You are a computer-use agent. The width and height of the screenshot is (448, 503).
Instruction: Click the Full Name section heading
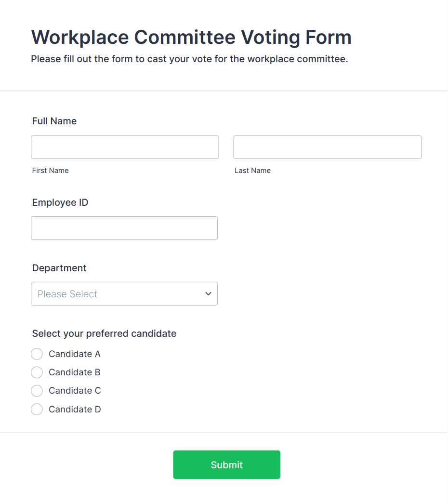54,121
